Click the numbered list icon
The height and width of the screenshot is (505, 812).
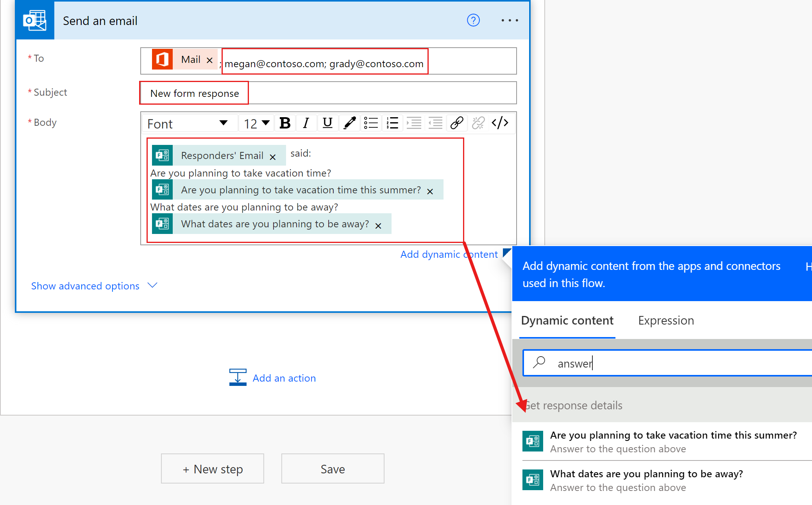(392, 123)
